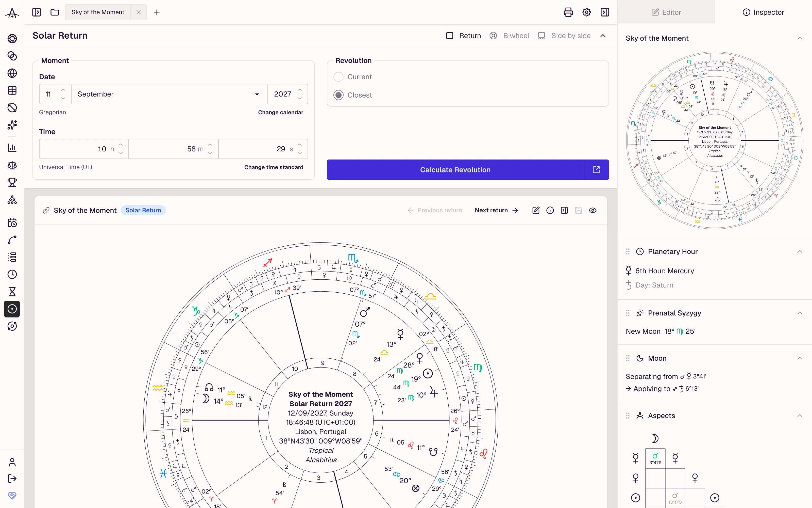Screen dimensions: 812x508
Task: Open the folder icon beside the tab
Action: [x=55, y=12]
